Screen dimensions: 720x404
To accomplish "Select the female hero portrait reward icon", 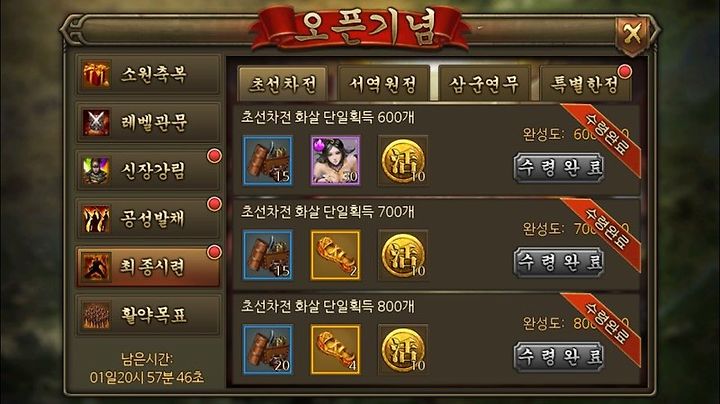I will (335, 160).
